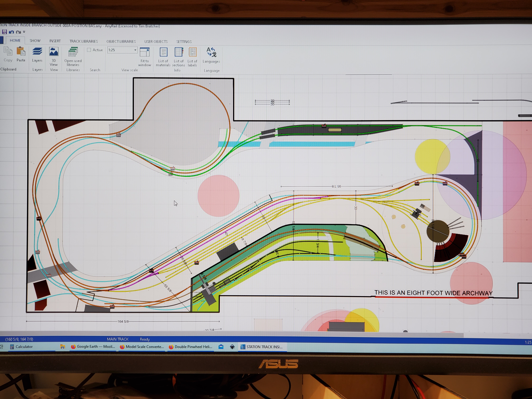The width and height of the screenshot is (532, 399).
Task: Open the SHOW ribbon tab
Action: pos(35,41)
